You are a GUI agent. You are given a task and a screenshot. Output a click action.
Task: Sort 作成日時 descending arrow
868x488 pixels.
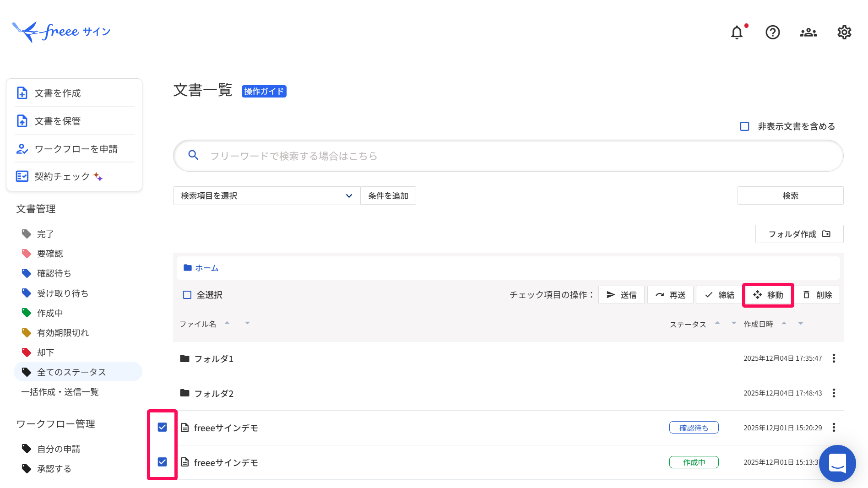click(x=801, y=324)
